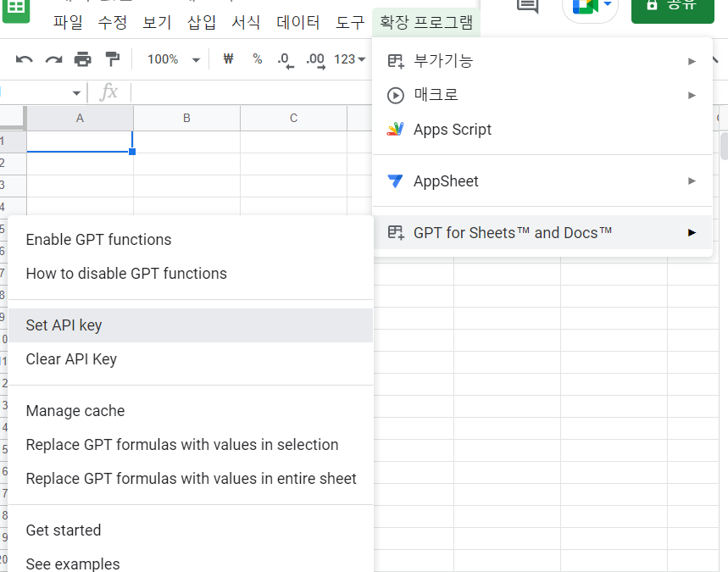Click the GPT for Sheets add-on icon

[x=396, y=232]
